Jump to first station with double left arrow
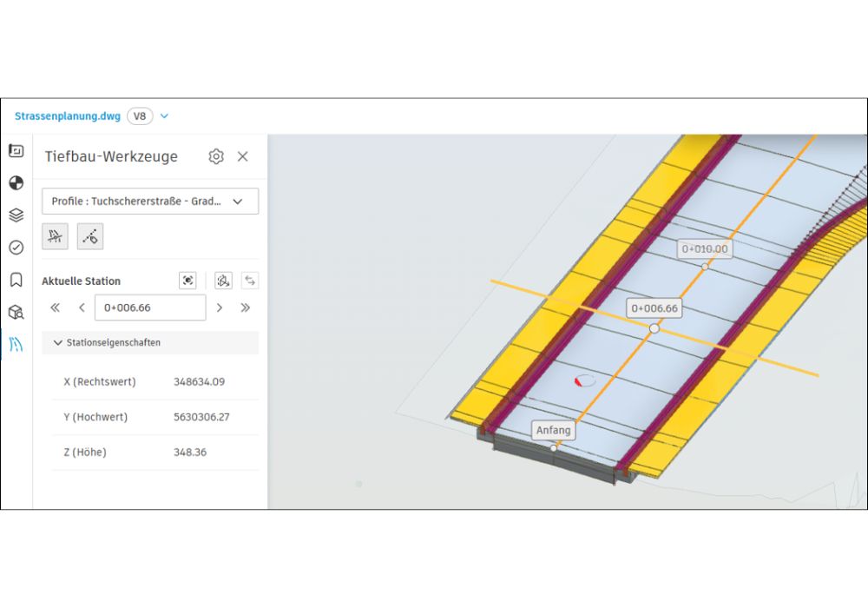Viewport: 868px width, 608px height. point(55,307)
